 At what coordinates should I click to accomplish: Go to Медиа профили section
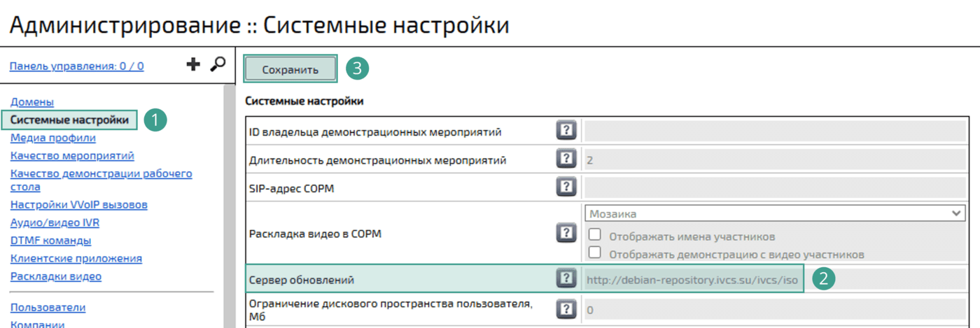(53, 138)
